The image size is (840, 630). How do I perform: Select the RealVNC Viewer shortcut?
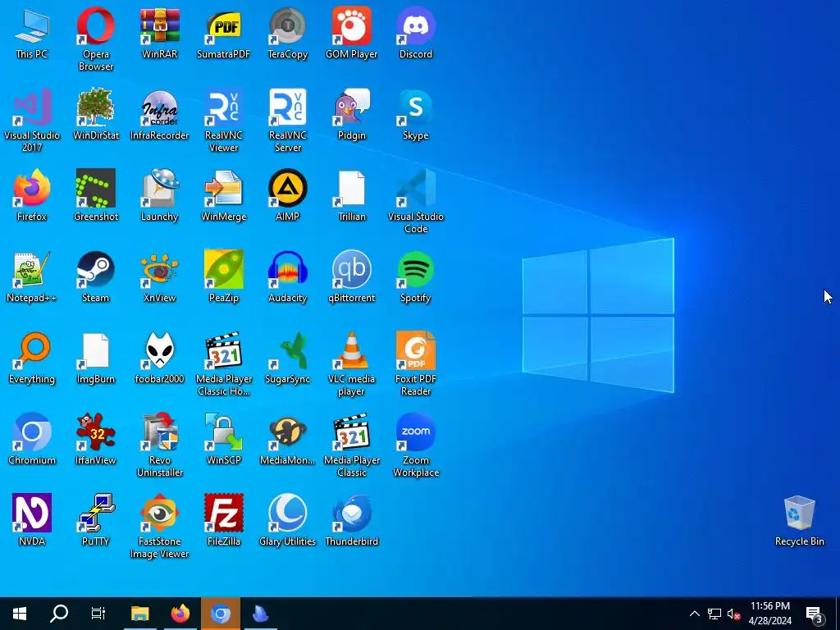pyautogui.click(x=223, y=120)
